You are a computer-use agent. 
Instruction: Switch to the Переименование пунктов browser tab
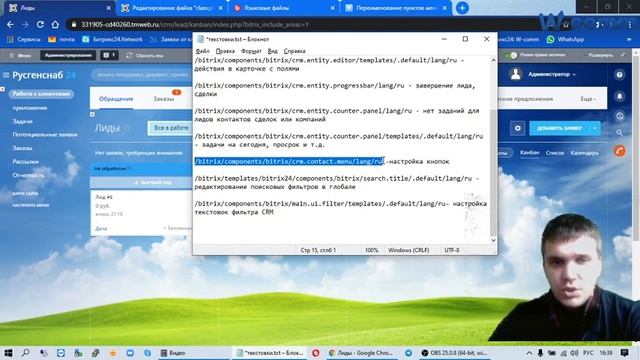click(x=396, y=8)
